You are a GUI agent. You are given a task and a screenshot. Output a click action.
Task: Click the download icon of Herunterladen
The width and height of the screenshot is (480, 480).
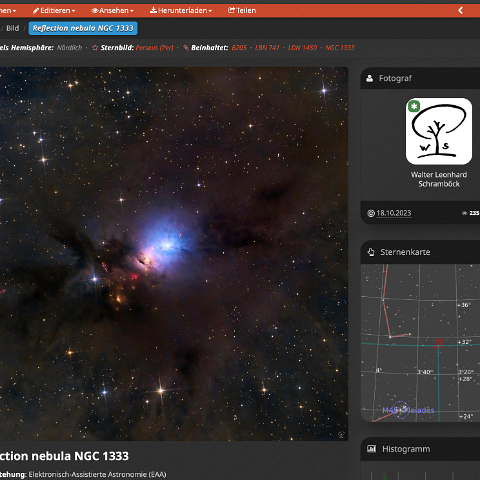pos(153,10)
